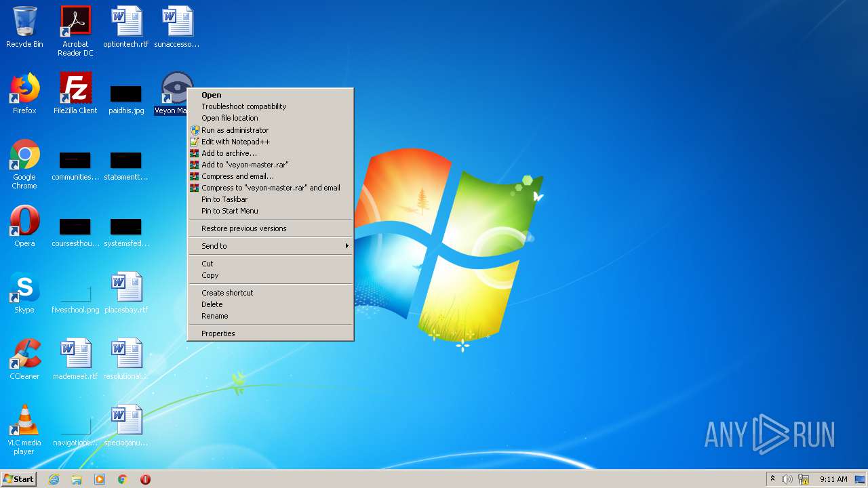Choose Run as administrator
The width and height of the screenshot is (868, 488).
(271, 130)
